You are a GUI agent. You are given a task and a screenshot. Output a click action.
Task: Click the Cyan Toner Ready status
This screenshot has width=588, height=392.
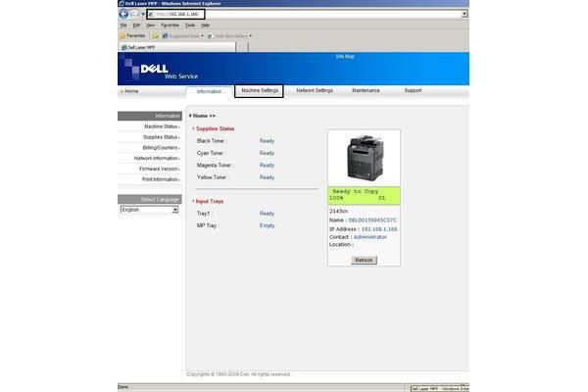267,153
